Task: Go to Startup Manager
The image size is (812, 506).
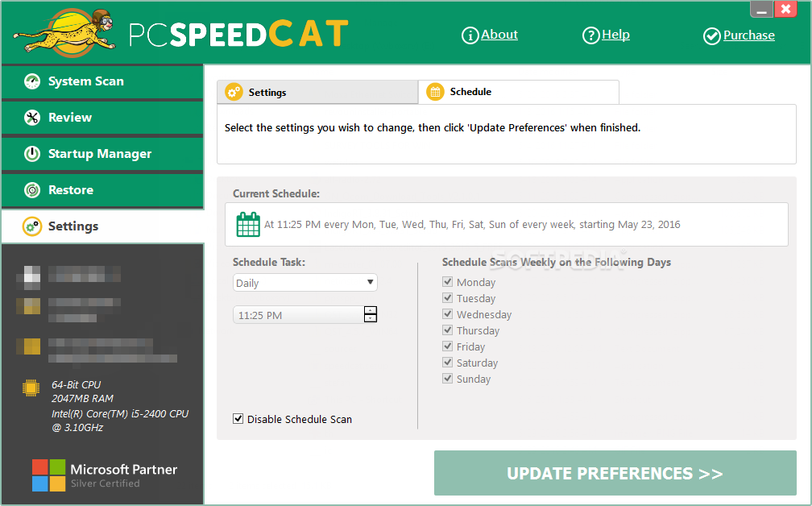Action: pos(102,154)
